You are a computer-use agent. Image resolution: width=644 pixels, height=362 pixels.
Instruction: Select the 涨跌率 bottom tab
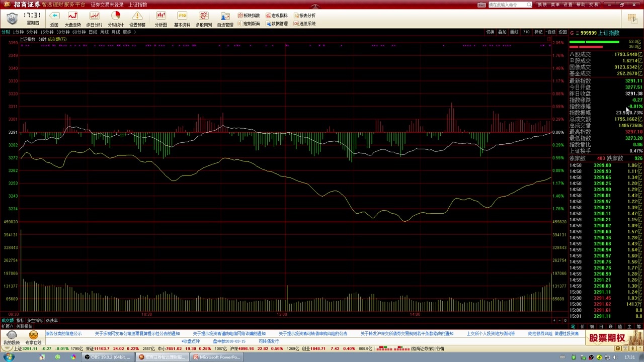click(52, 320)
